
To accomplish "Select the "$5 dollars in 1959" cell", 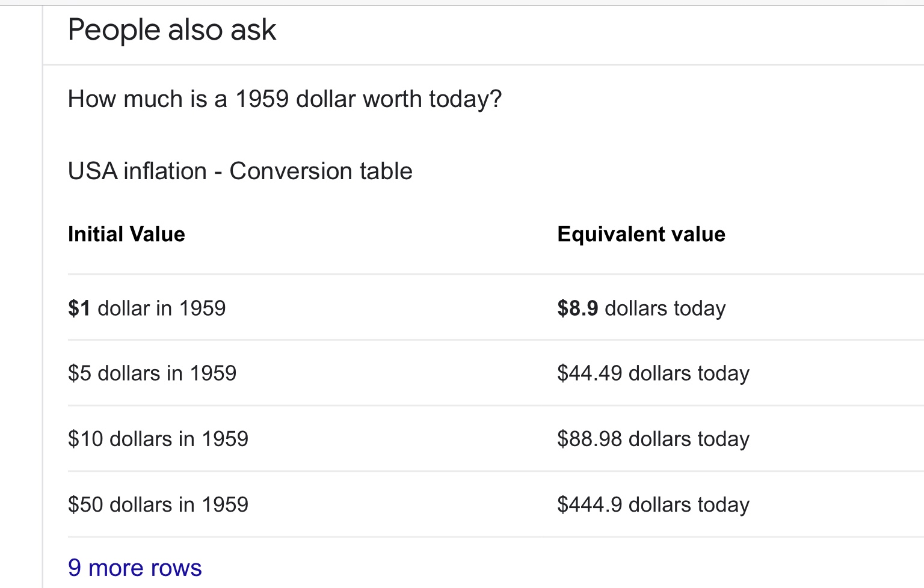I will click(152, 373).
